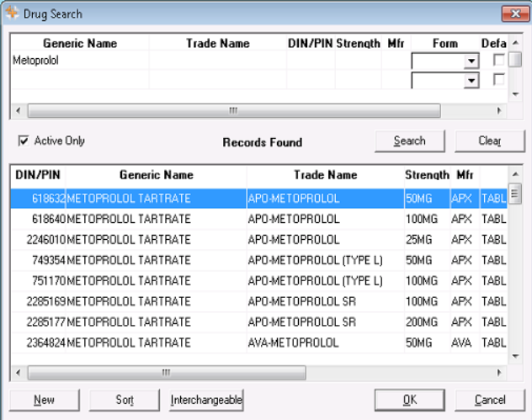Click the Search button

(x=409, y=141)
